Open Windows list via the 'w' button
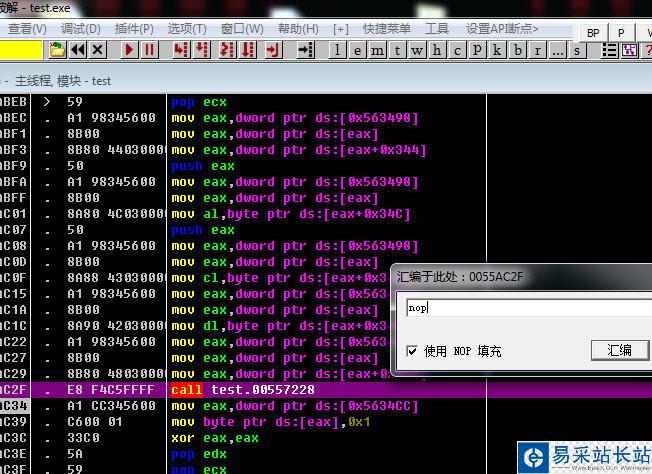The width and height of the screenshot is (652, 474). [x=417, y=50]
